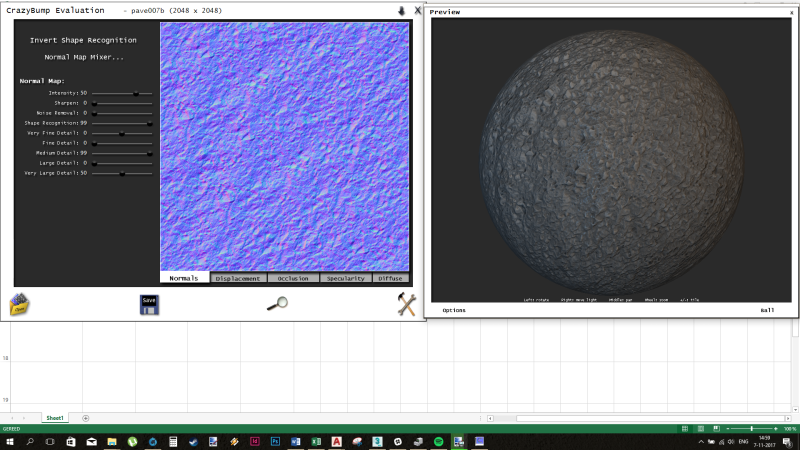Close the Preview window
Viewport: 800px width, 450px height.
(791, 12)
